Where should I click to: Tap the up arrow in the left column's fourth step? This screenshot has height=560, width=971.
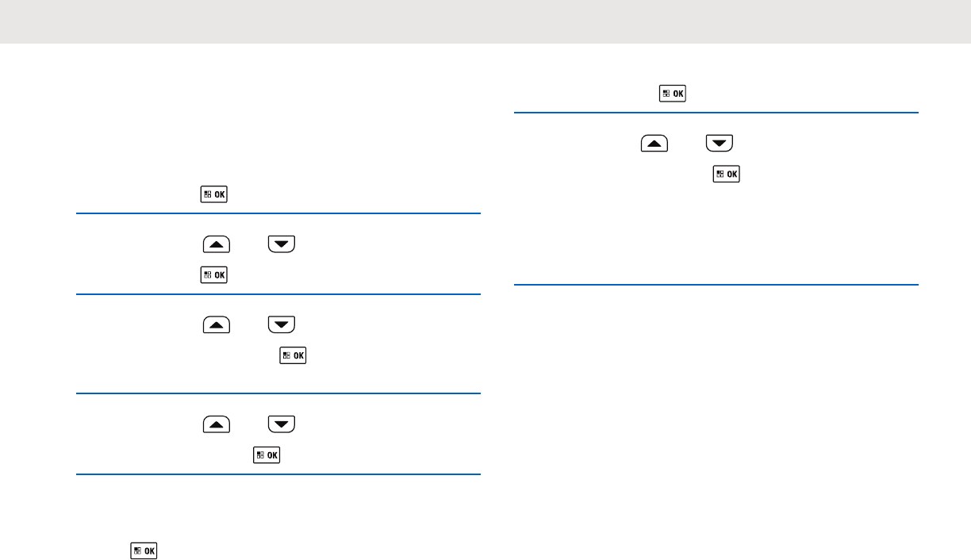(x=217, y=424)
